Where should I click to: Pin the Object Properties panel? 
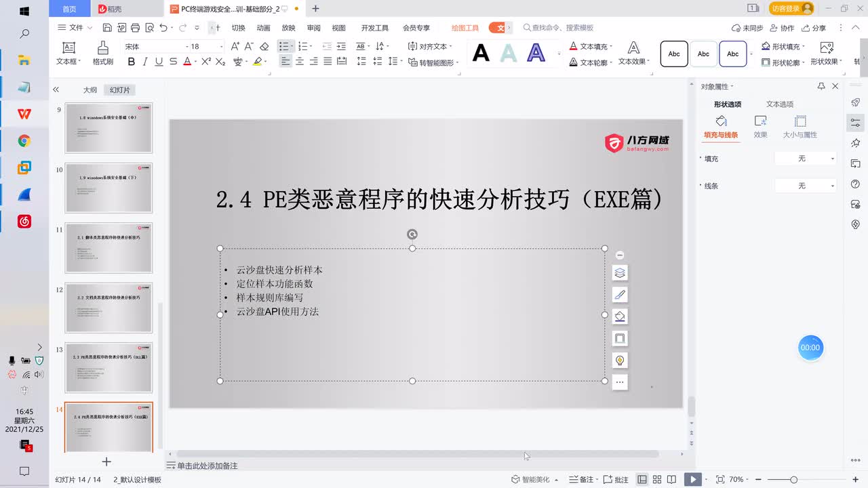pos(821,86)
